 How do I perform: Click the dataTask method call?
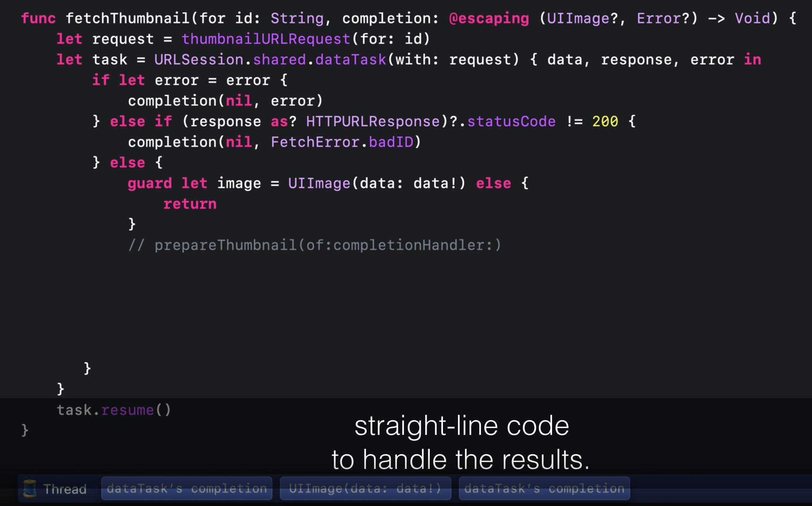point(350,60)
